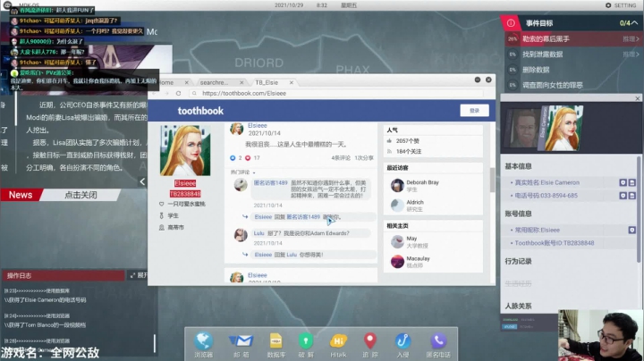Click the 4条评论 comments count
The image size is (644, 361).
[341, 158]
